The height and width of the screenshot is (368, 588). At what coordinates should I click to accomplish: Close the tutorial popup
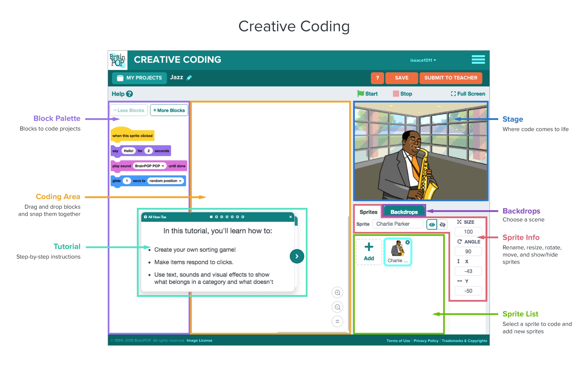pyautogui.click(x=290, y=217)
